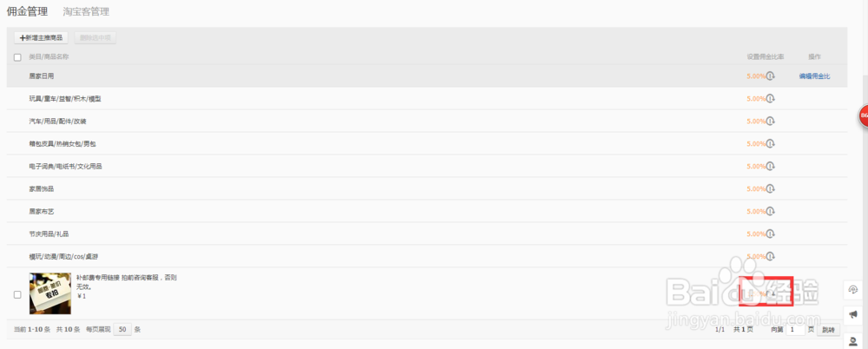Click the info icon in the 家居饰品 row
The height and width of the screenshot is (349, 868).
[771, 189]
